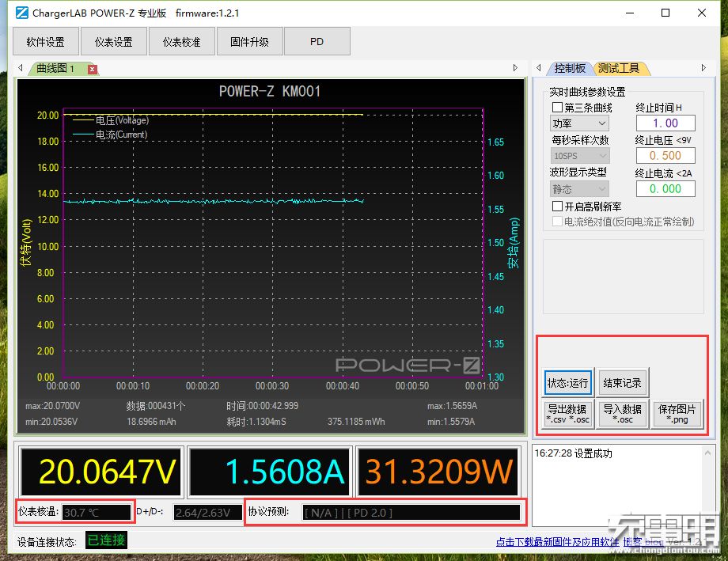Click min:20.0536V chart statistic
Viewport: 728px width, 561px height.
click(x=51, y=422)
